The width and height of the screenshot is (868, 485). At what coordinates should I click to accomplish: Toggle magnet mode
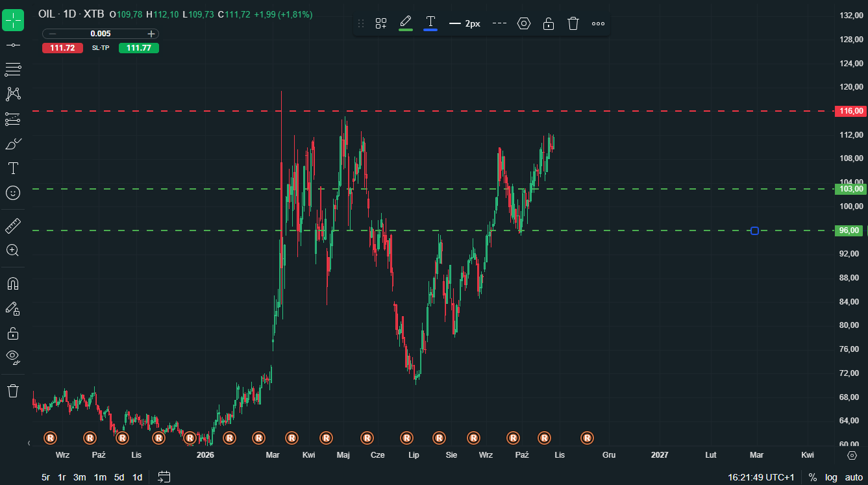point(13,284)
